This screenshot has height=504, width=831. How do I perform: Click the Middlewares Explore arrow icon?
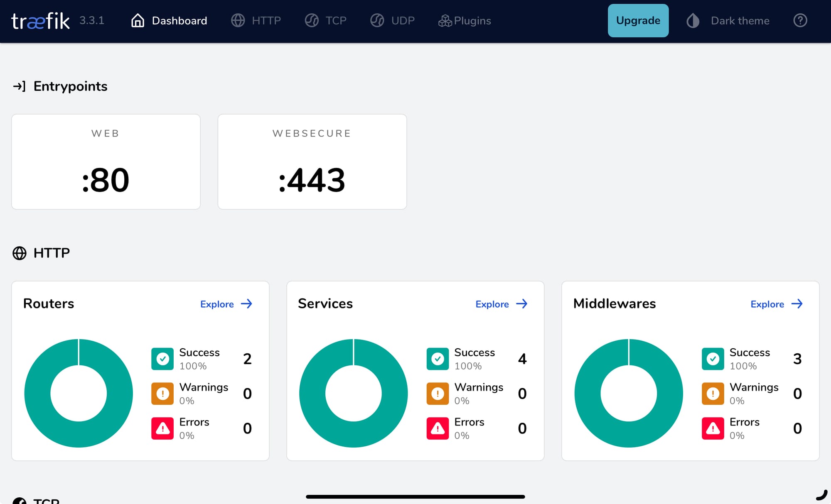pyautogui.click(x=797, y=304)
